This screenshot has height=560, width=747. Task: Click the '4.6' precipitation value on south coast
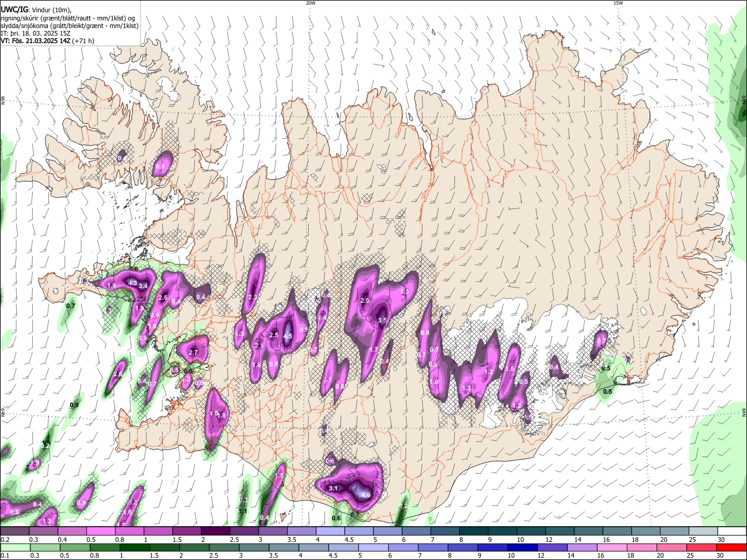[366, 495]
